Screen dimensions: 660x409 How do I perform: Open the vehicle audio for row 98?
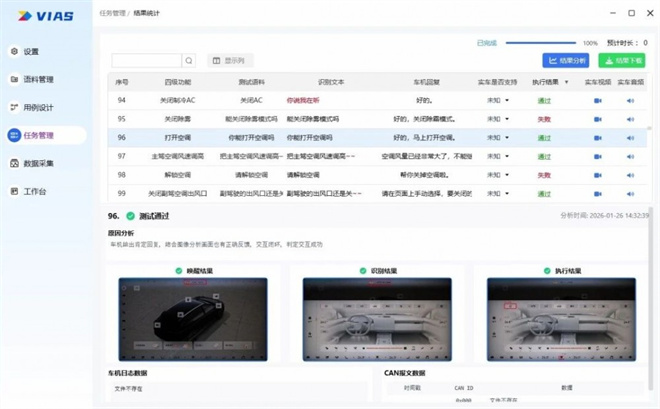[x=630, y=175]
